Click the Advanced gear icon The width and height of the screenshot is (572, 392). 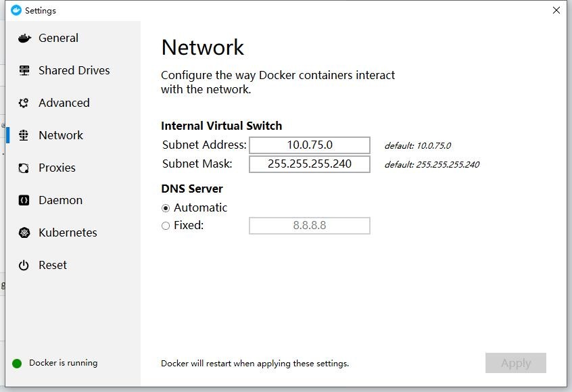(x=24, y=103)
